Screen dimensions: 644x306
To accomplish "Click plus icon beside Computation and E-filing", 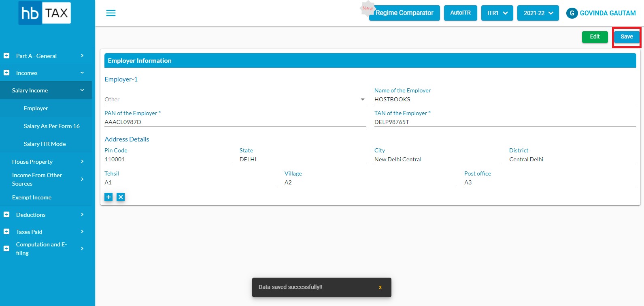I will [6, 248].
